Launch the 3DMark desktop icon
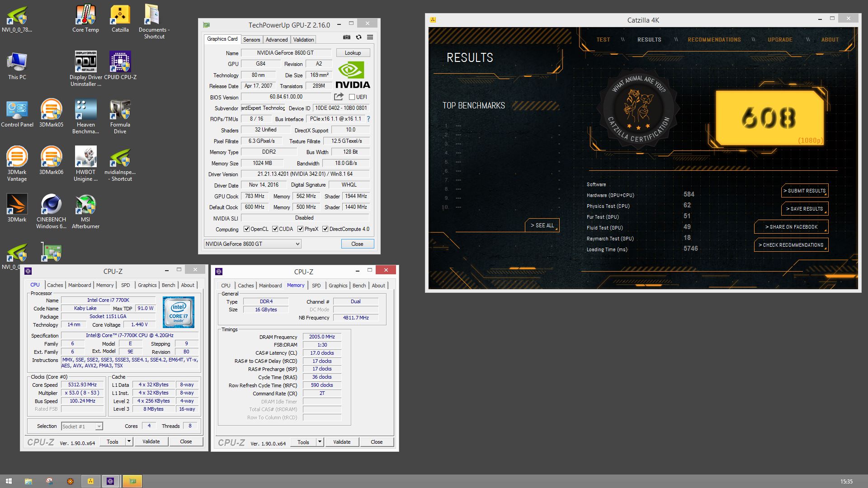The height and width of the screenshot is (488, 868). click(x=17, y=208)
